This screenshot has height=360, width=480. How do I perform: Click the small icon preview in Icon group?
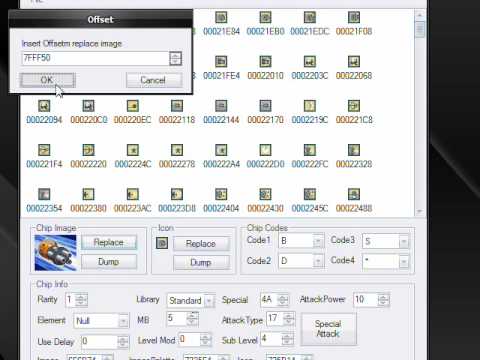coord(162,243)
